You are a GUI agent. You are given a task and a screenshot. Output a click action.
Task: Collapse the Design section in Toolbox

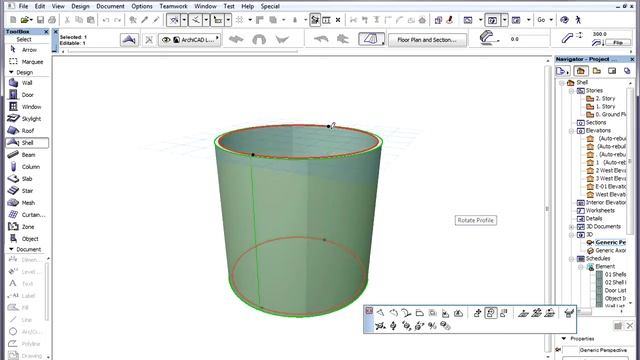[x=11, y=72]
